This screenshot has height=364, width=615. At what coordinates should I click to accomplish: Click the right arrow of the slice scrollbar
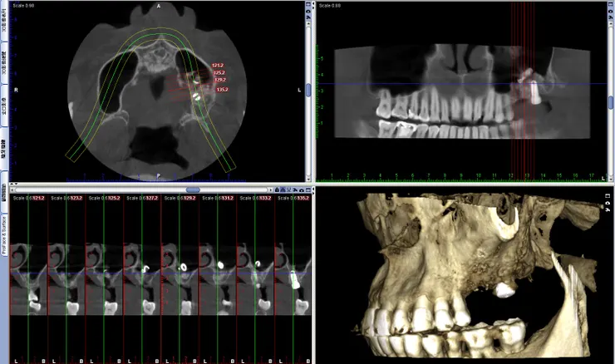point(271,189)
